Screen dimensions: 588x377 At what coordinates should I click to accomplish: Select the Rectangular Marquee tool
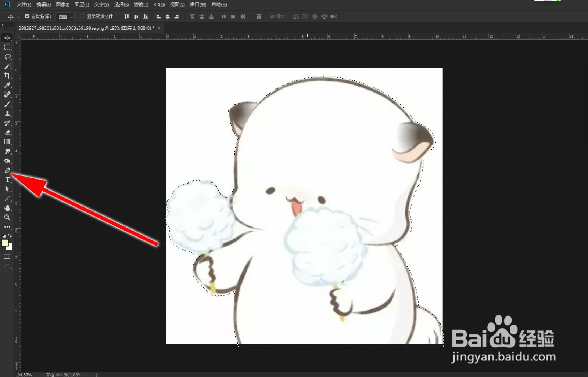pos(7,47)
